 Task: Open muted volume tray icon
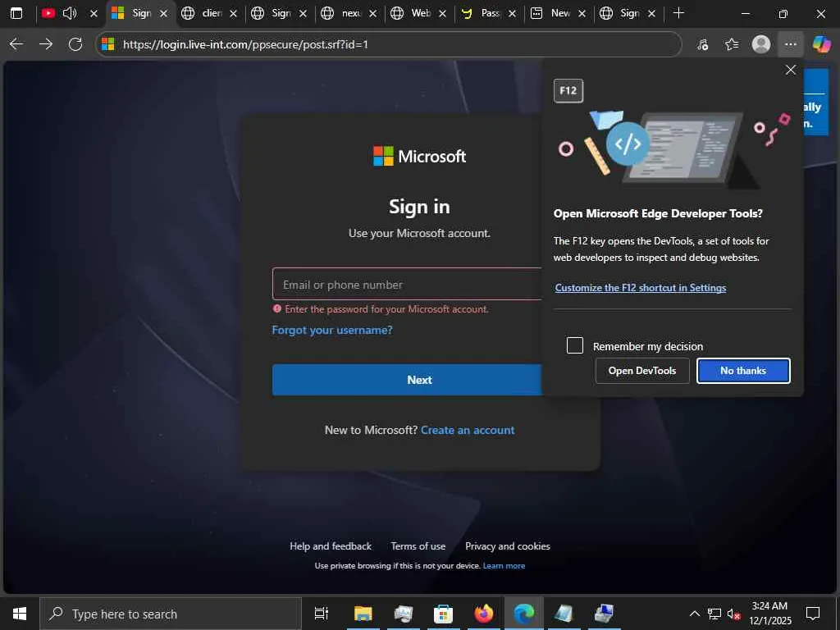(733, 614)
